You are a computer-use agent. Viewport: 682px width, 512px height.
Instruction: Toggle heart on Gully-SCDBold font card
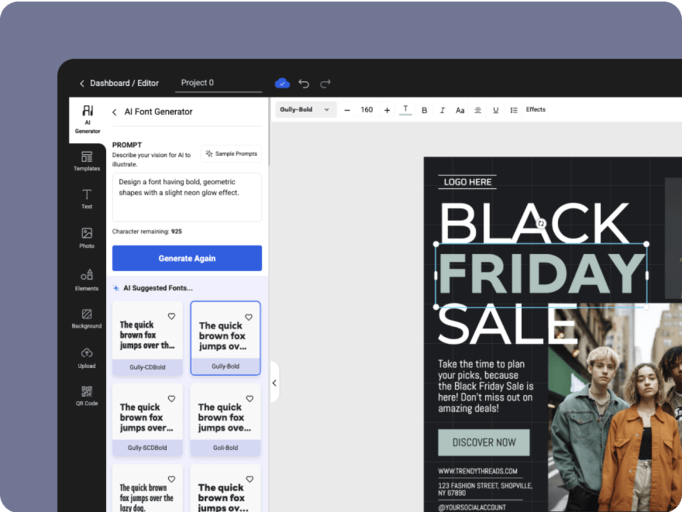click(x=171, y=398)
